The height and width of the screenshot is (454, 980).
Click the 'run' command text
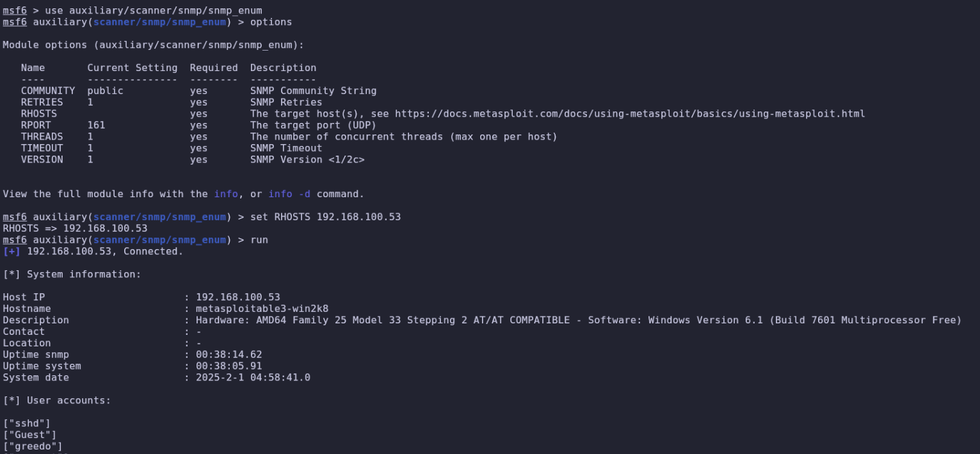pos(259,240)
